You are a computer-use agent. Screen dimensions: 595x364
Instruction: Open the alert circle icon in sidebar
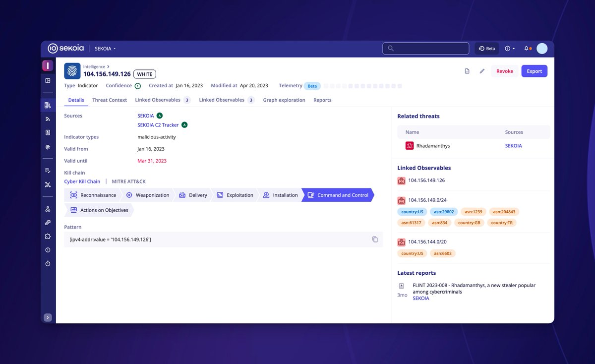tap(48, 250)
